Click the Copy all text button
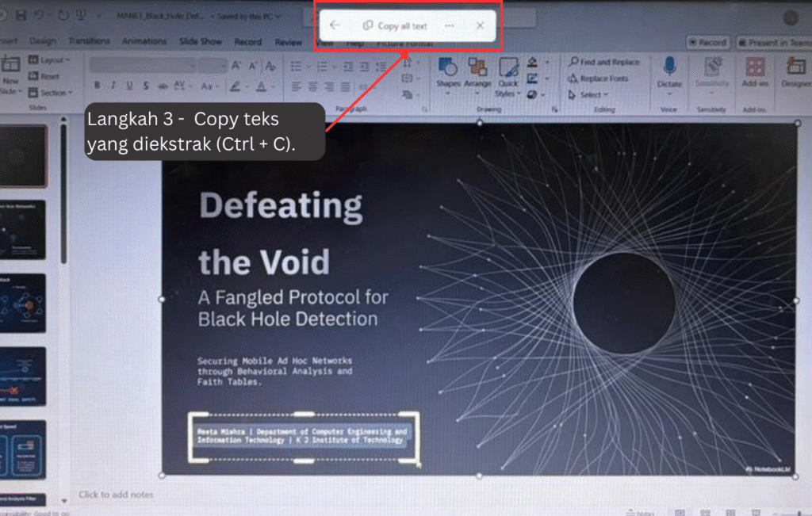The width and height of the screenshot is (812, 516). click(x=395, y=25)
